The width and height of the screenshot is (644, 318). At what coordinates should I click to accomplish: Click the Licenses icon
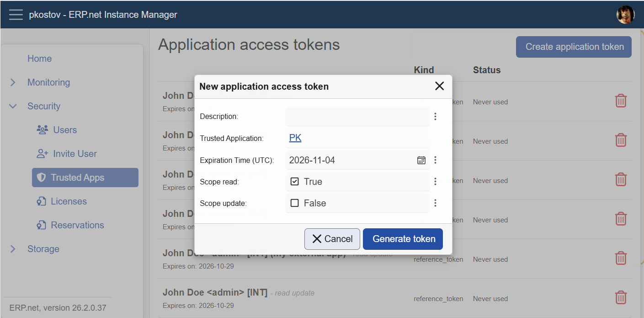click(x=41, y=201)
